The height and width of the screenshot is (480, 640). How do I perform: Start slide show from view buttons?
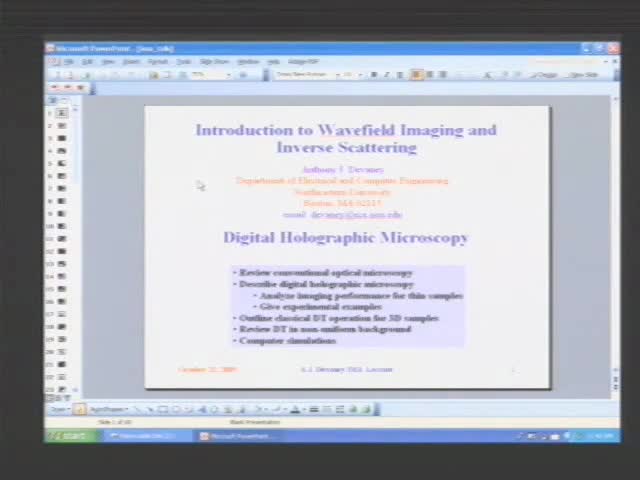[x=67, y=398]
